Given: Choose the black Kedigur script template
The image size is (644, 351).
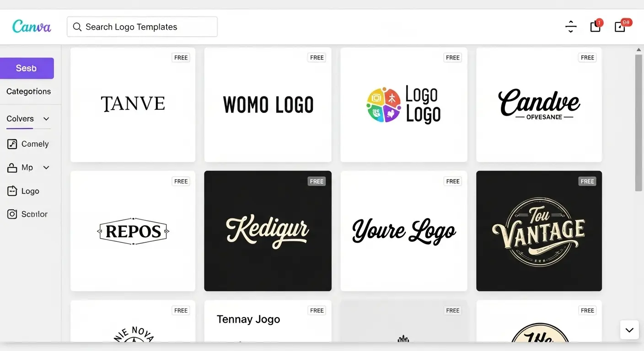Looking at the screenshot, I should point(268,231).
